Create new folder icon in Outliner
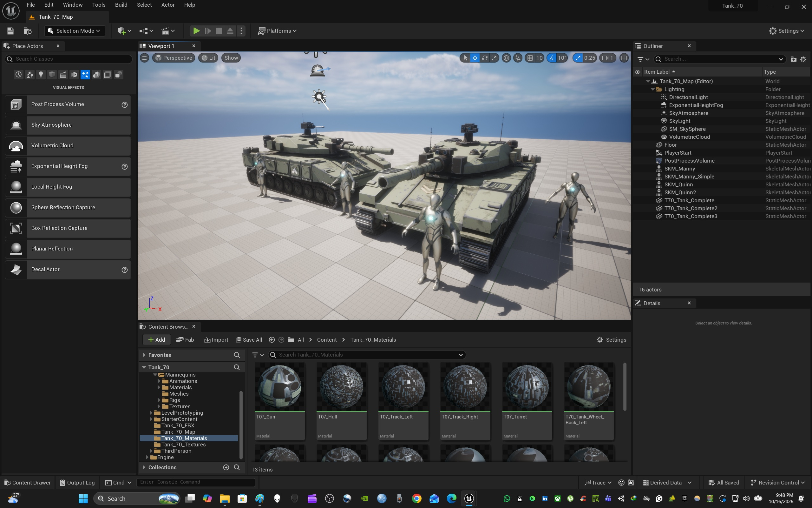The image size is (812, 508). pyautogui.click(x=793, y=59)
